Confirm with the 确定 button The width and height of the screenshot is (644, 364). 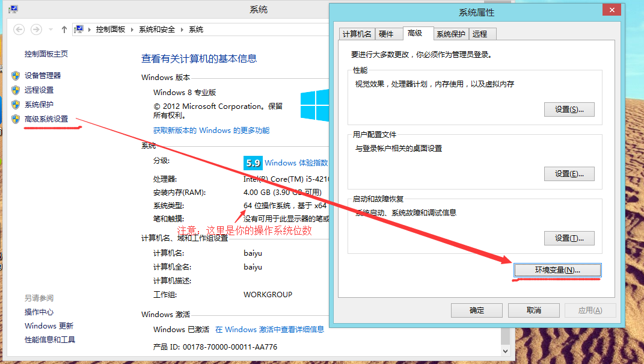[477, 310]
